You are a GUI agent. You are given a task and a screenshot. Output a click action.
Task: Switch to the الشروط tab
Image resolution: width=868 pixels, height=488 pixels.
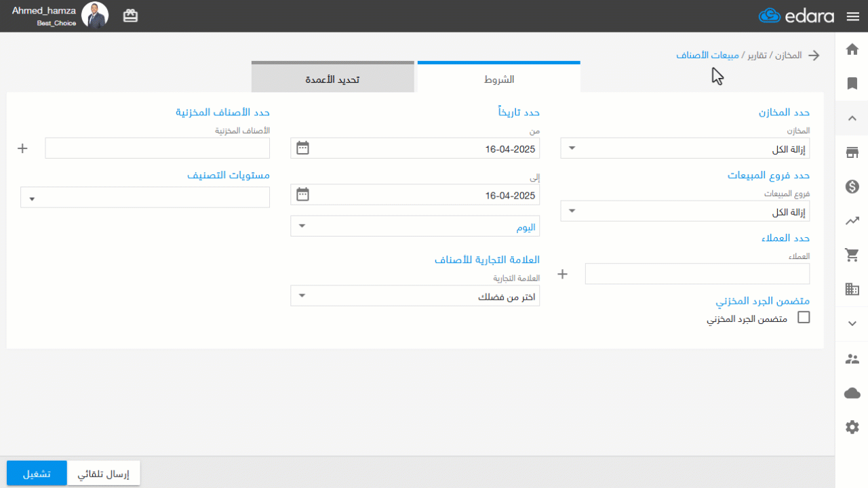[499, 78]
